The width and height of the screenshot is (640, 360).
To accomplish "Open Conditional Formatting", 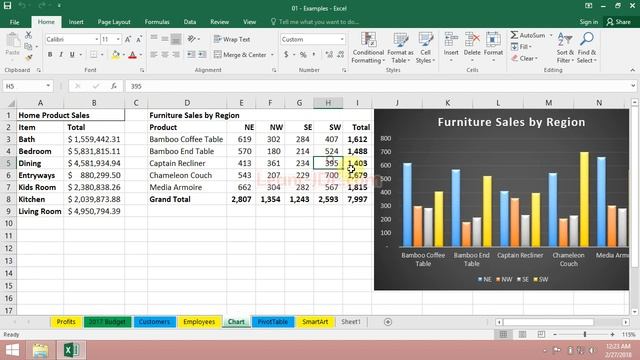I will tap(368, 48).
